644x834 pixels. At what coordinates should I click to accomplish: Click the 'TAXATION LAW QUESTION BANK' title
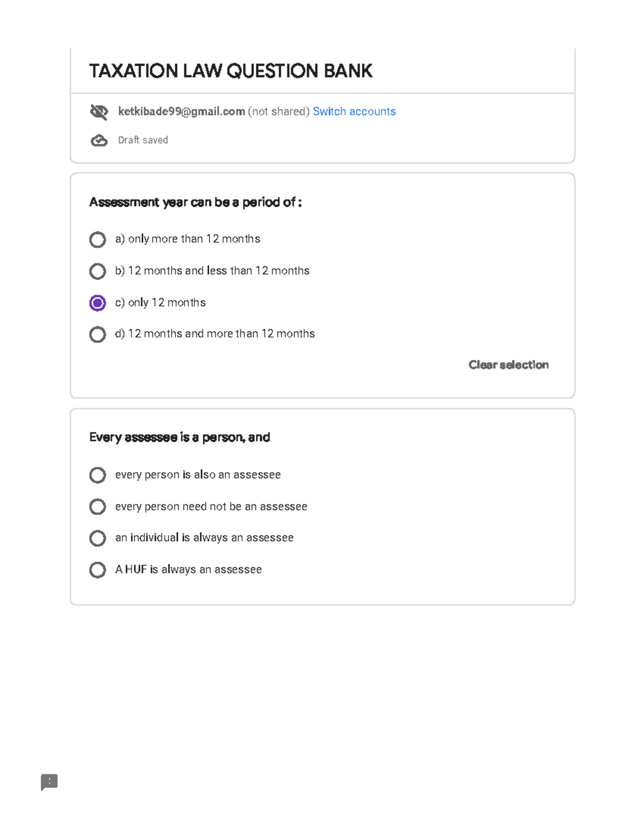[x=231, y=71]
